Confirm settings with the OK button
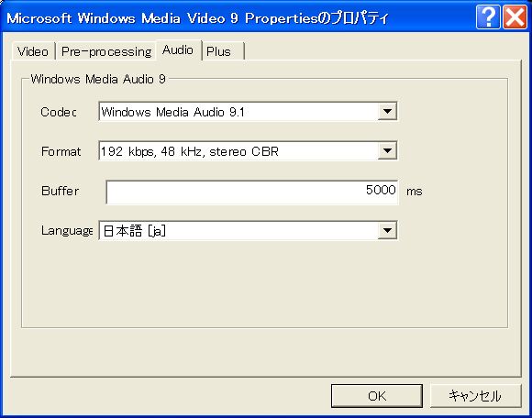 377,396
